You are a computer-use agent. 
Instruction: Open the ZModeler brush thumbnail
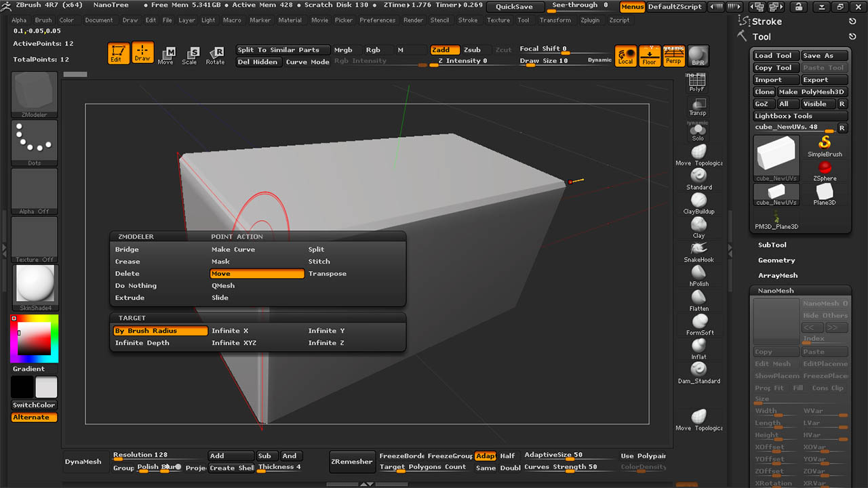pyautogui.click(x=35, y=94)
